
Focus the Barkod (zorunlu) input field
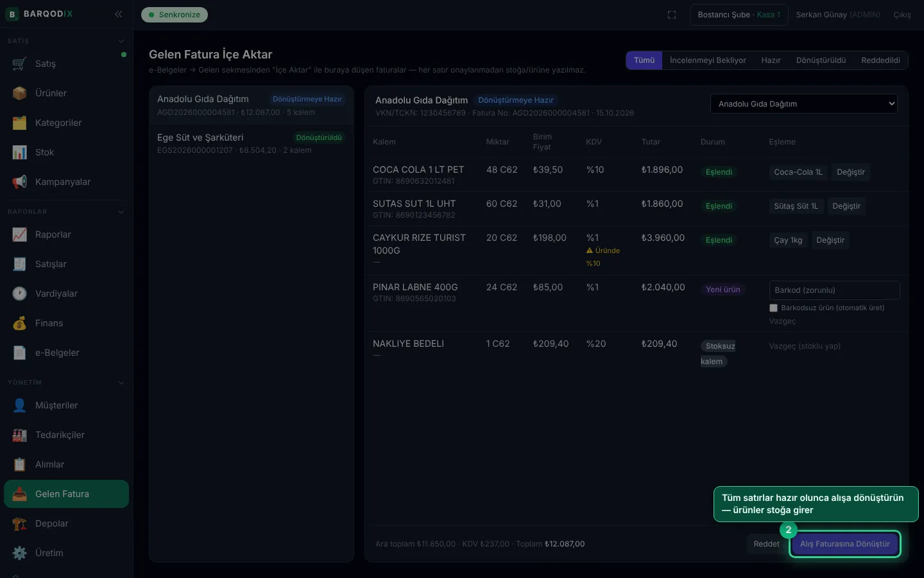tap(834, 290)
